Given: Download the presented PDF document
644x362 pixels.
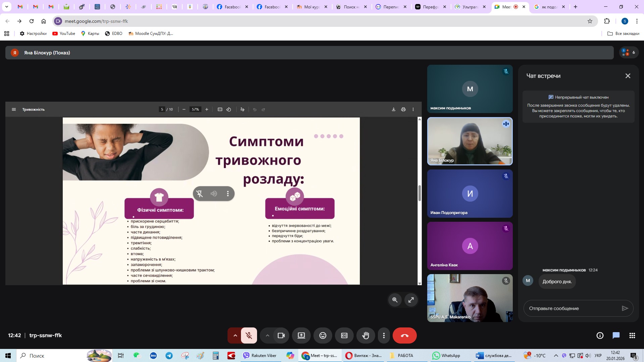Looking at the screenshot, I should (393, 109).
